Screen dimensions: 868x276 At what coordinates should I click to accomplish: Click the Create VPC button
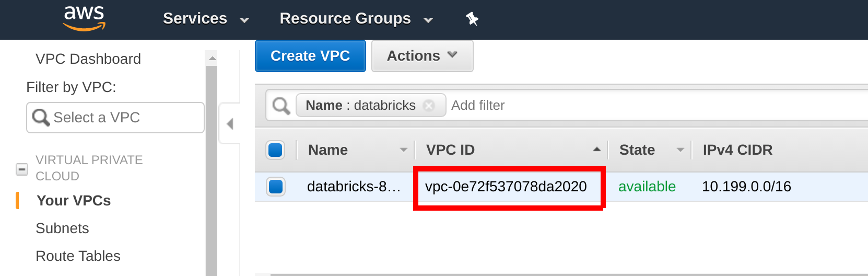pos(310,56)
